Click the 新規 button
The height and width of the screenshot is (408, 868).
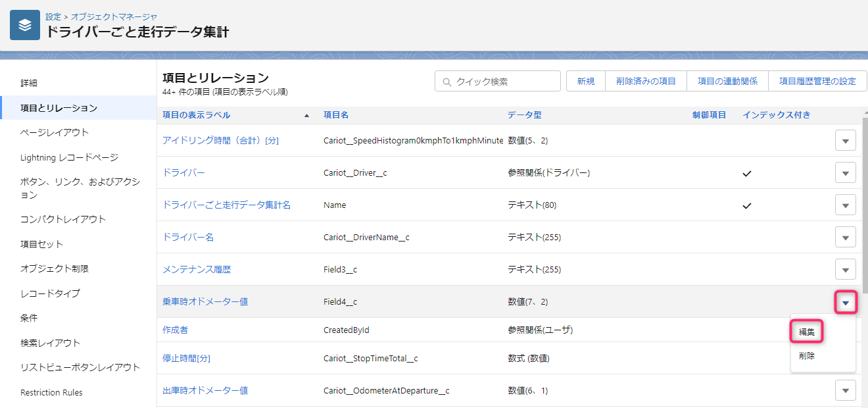point(586,82)
